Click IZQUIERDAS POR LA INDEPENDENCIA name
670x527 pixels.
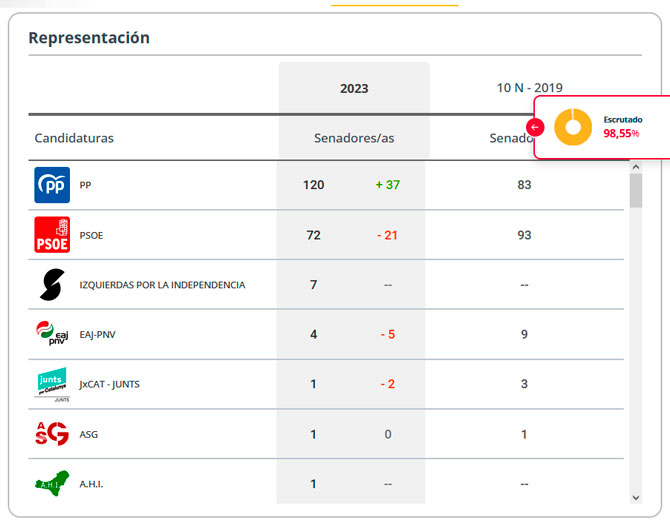[162, 285]
